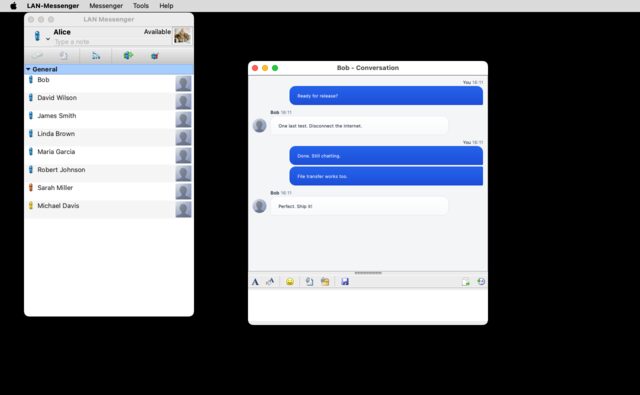This screenshot has height=395, width=640.
Task: Open the status dropdown arrow beside Alice
Action: coord(48,39)
